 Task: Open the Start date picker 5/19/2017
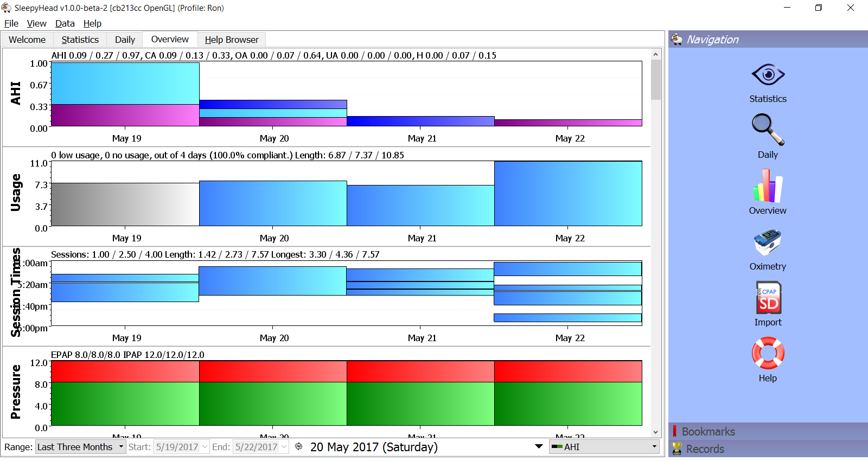pos(182,447)
